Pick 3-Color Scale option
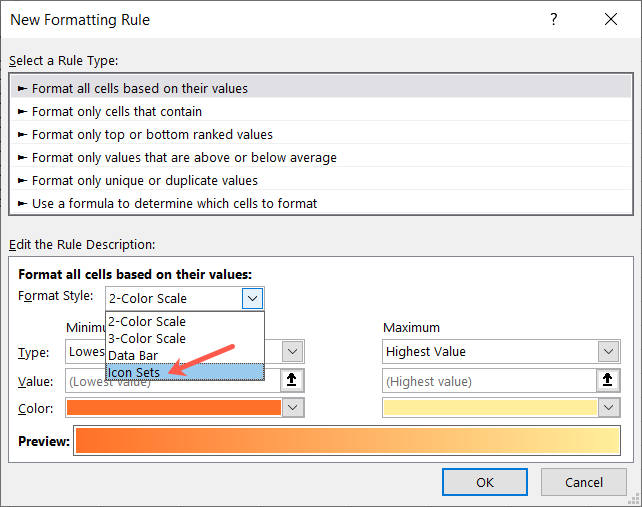Image resolution: width=642 pixels, height=507 pixels. 146,338
